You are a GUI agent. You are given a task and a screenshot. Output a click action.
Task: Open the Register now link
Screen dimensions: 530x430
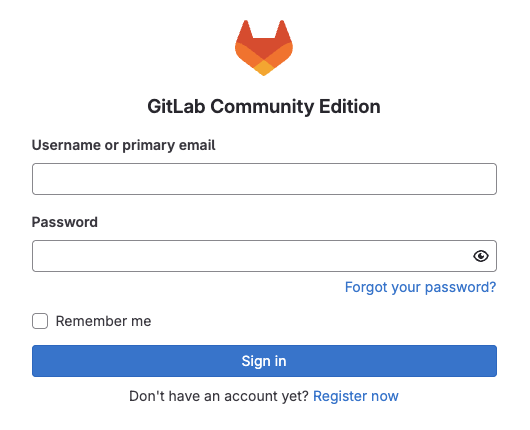tap(356, 396)
